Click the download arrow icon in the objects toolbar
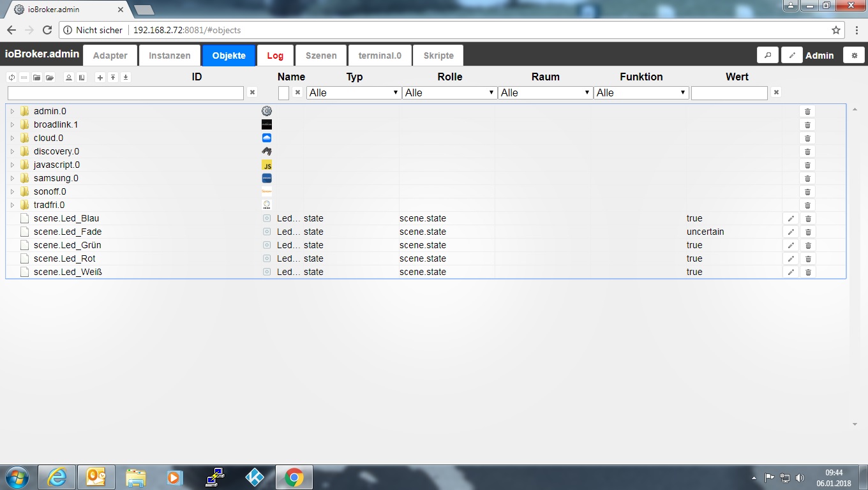This screenshot has width=868, height=490. point(126,77)
